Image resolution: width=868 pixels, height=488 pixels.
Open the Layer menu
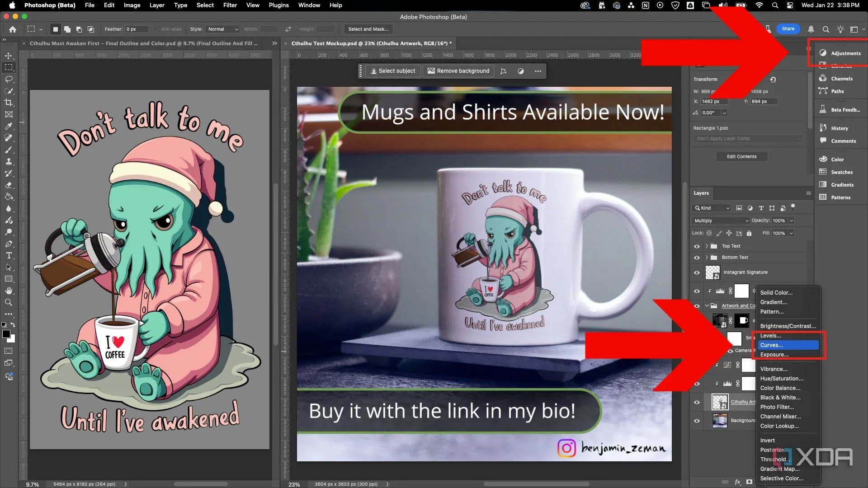click(x=157, y=5)
